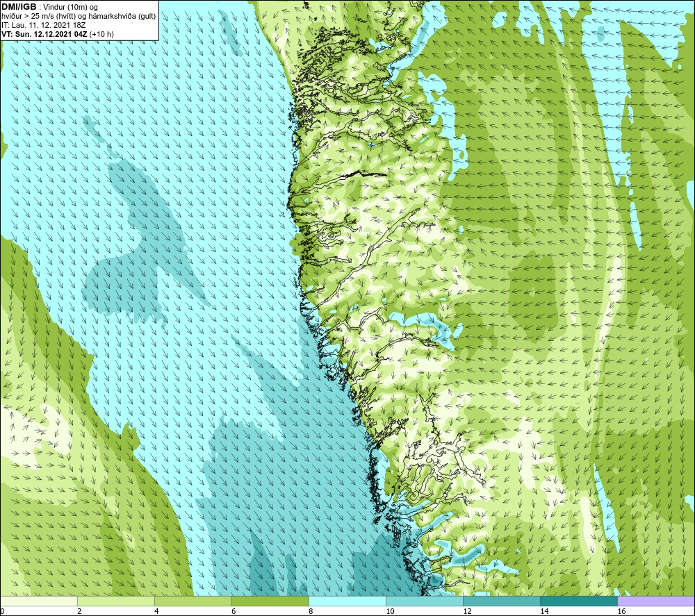695x616 pixels.
Task: Pick the teal 12–14 m/s legend swatch
Action: [502, 601]
